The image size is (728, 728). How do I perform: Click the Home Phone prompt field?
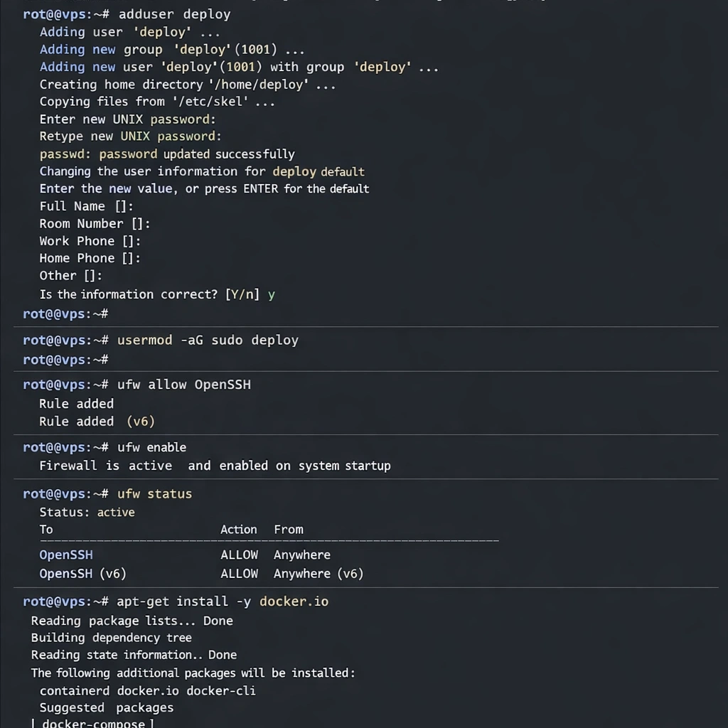click(x=90, y=258)
